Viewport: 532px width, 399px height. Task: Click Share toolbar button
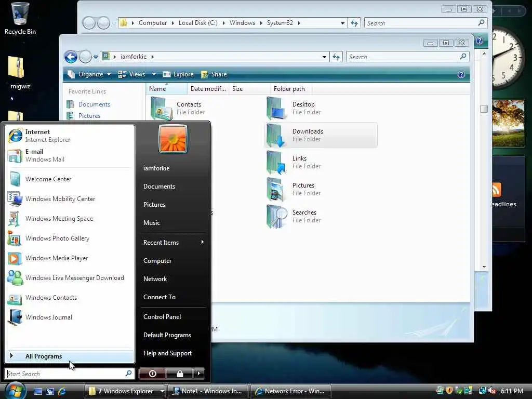214,74
